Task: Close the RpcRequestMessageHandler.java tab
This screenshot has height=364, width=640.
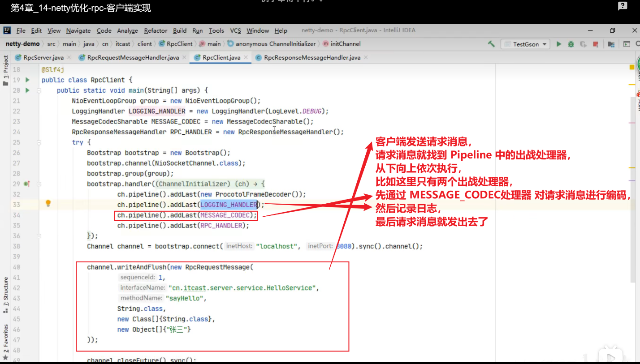Action: (184, 58)
